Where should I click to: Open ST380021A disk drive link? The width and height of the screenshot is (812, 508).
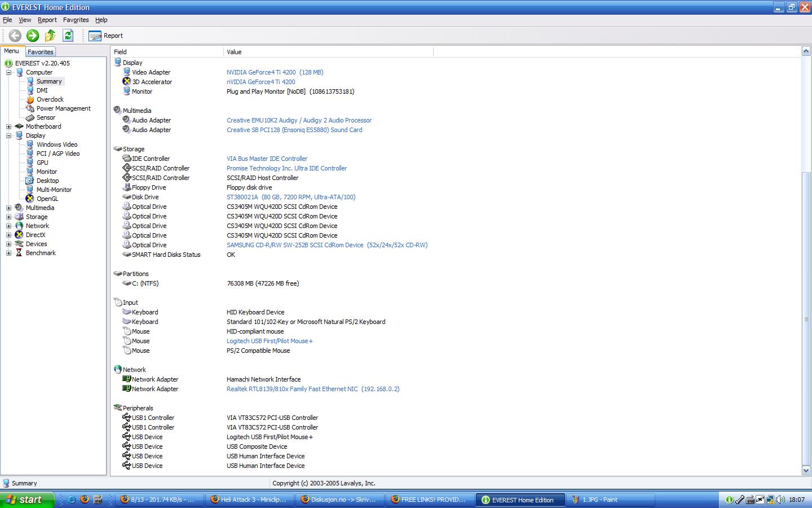[x=291, y=197]
